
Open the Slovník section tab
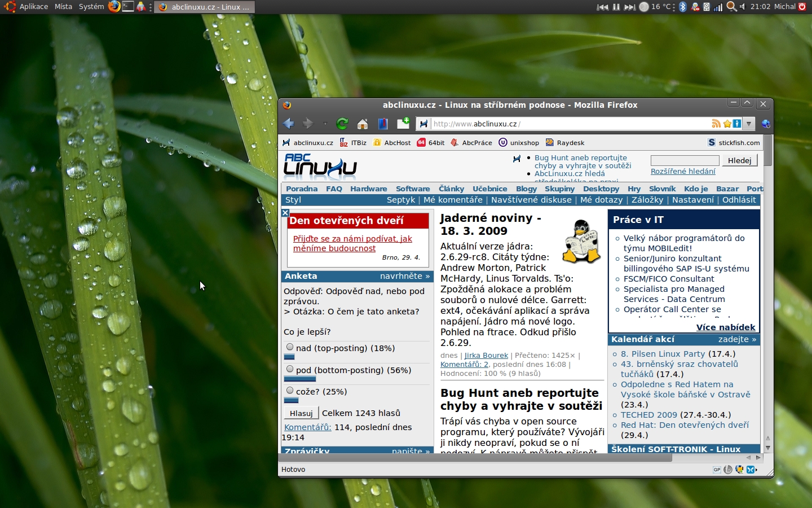662,189
